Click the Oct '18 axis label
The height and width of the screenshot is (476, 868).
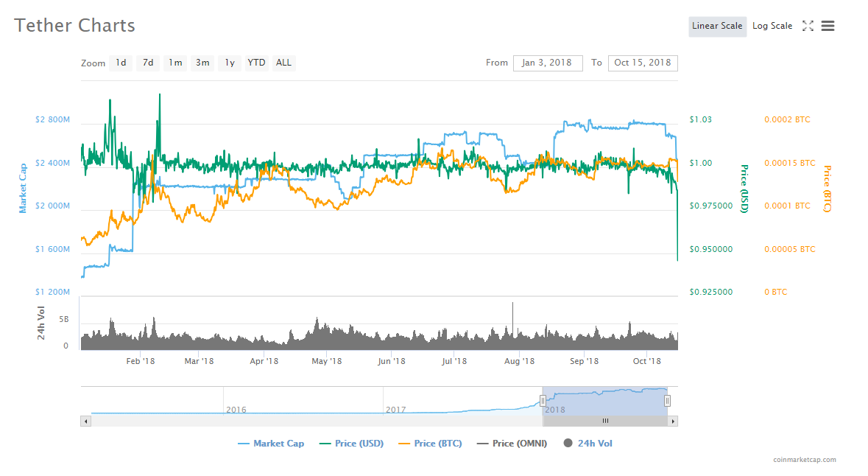coord(646,361)
